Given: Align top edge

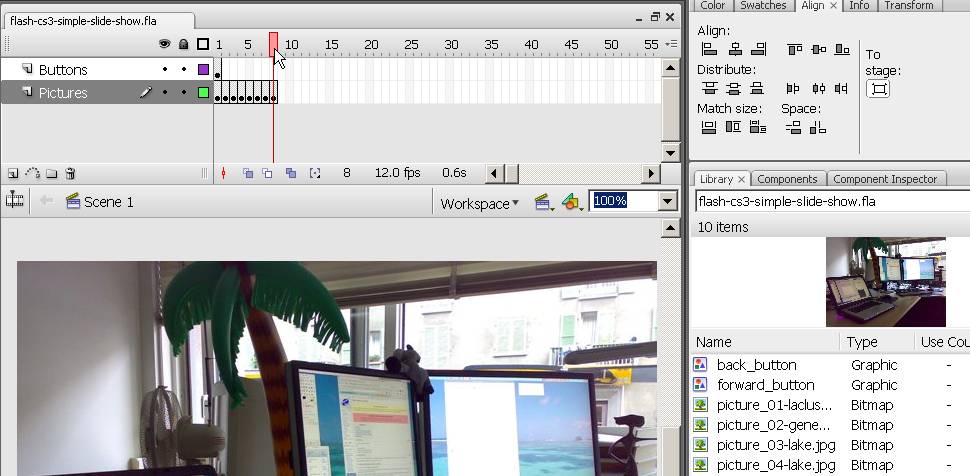Looking at the screenshot, I should coord(795,49).
